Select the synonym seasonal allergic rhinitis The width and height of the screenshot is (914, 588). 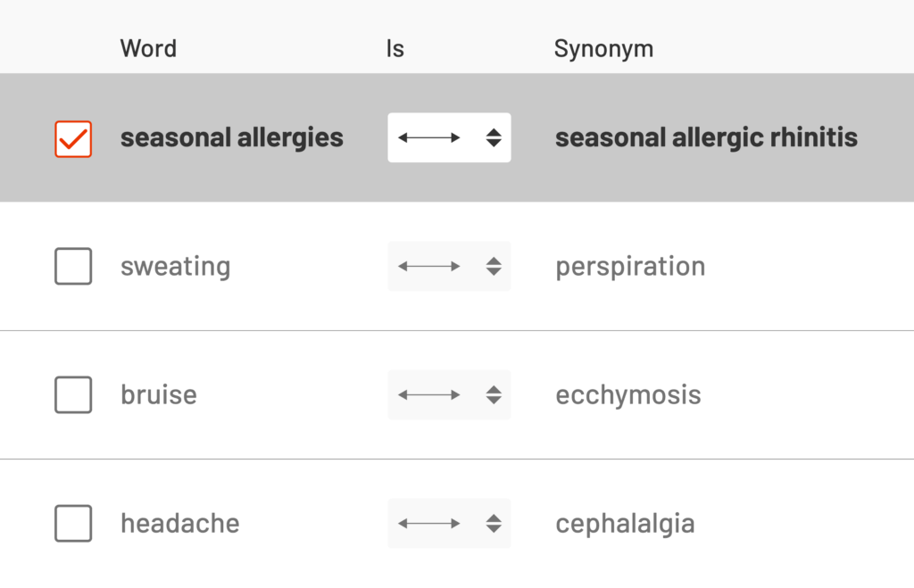coord(706,137)
